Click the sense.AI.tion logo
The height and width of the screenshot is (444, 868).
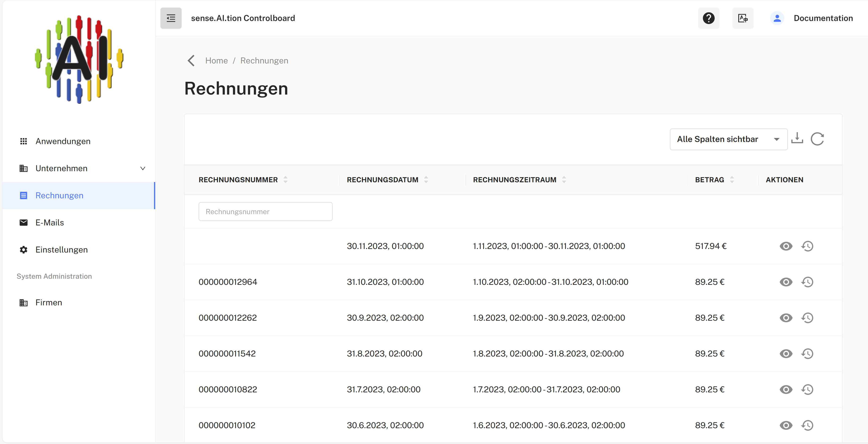[79, 59]
